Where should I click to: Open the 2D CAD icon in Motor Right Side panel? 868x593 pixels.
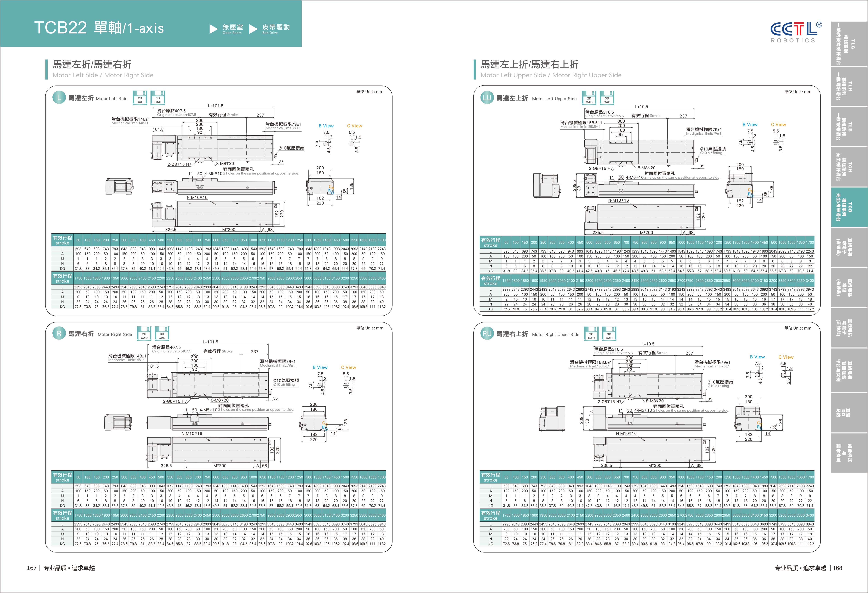click(x=144, y=333)
